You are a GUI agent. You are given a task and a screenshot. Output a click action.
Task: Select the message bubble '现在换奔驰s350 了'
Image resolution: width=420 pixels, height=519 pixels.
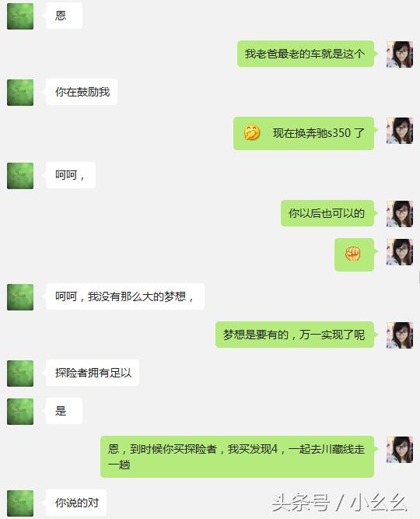click(303, 133)
